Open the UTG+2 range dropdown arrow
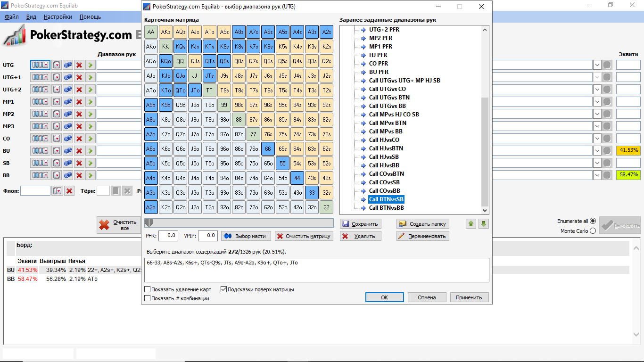 [x=597, y=89]
